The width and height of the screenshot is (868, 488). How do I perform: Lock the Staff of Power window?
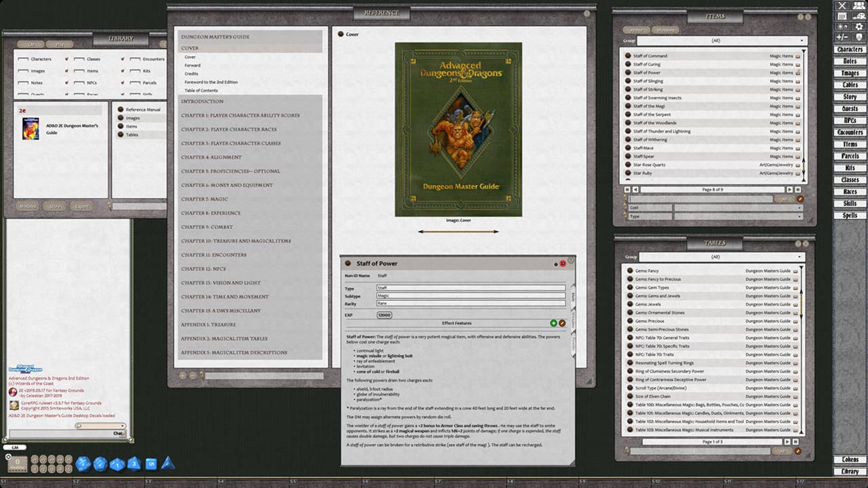(555, 264)
